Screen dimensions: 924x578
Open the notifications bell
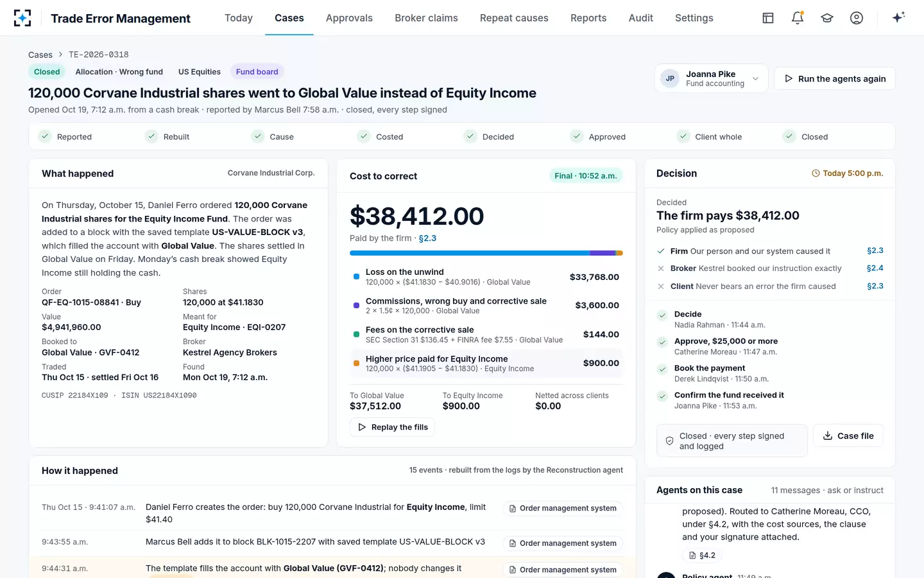pyautogui.click(x=798, y=18)
